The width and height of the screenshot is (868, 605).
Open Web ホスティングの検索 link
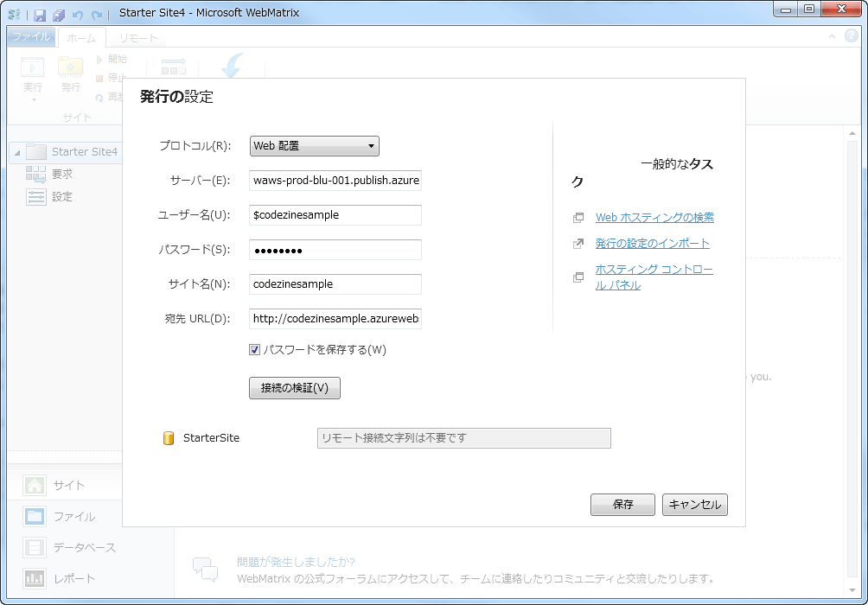[x=654, y=218]
